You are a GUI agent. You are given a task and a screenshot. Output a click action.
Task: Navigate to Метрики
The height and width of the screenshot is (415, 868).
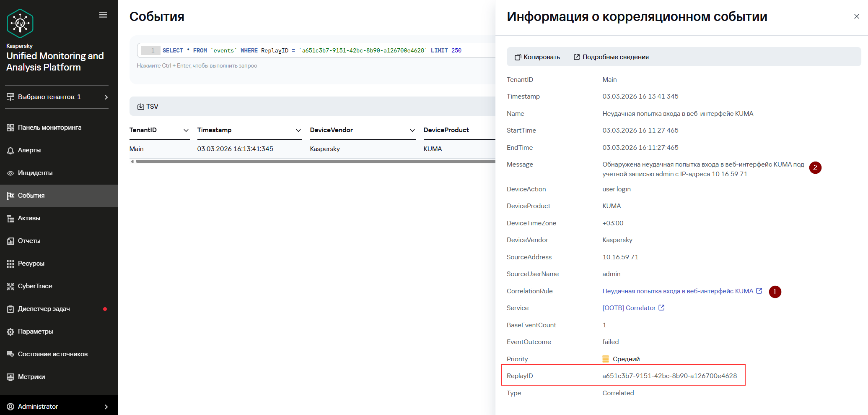[59, 377]
